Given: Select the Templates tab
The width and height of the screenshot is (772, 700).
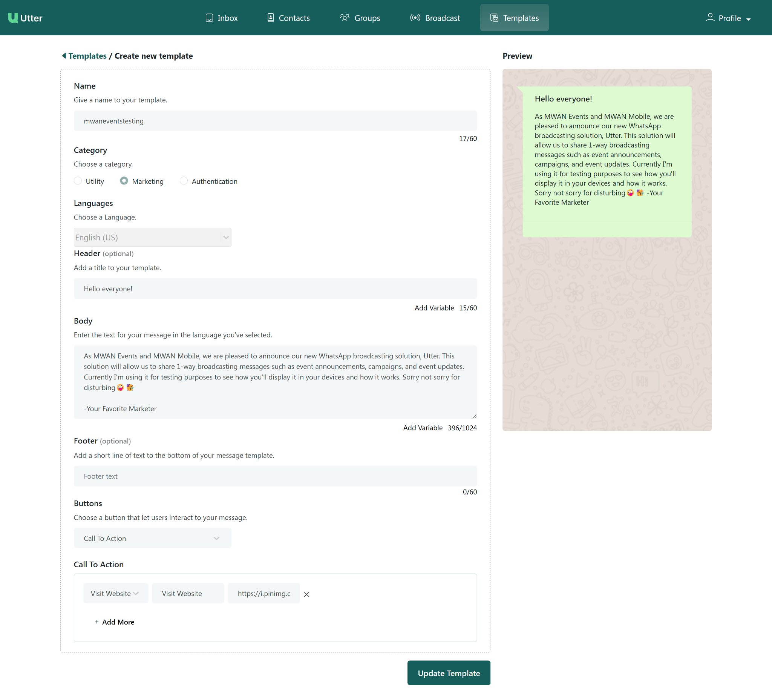Looking at the screenshot, I should point(514,18).
